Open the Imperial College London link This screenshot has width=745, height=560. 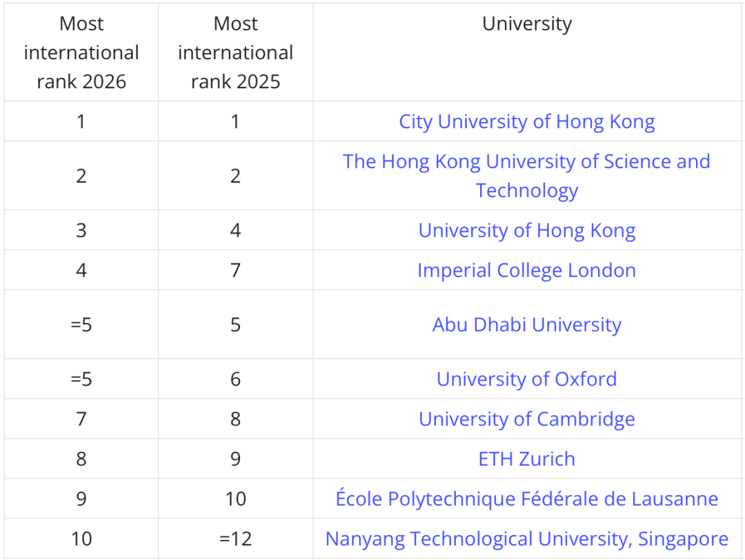pos(526,270)
